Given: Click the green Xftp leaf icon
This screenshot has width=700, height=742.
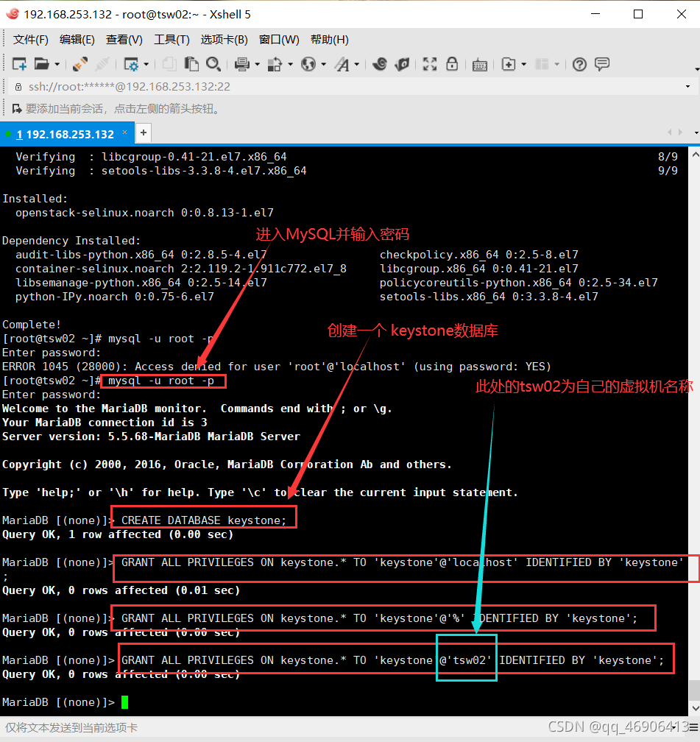Looking at the screenshot, I should [403, 64].
